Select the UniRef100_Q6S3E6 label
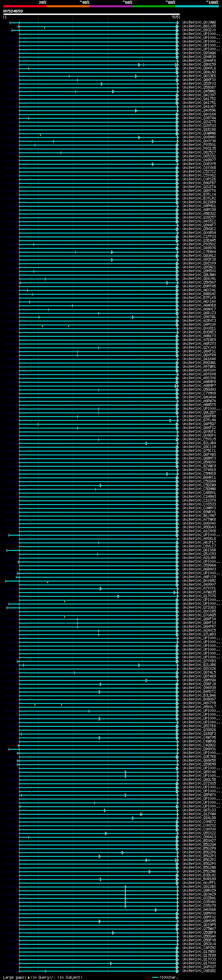 [x=199, y=76]
